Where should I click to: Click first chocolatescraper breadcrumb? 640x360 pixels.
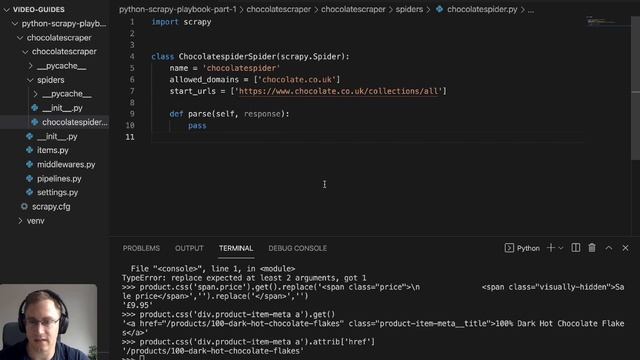[x=278, y=9]
